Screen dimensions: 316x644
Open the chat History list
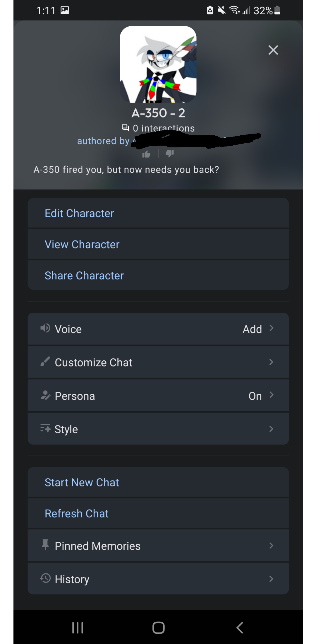[272, 579]
